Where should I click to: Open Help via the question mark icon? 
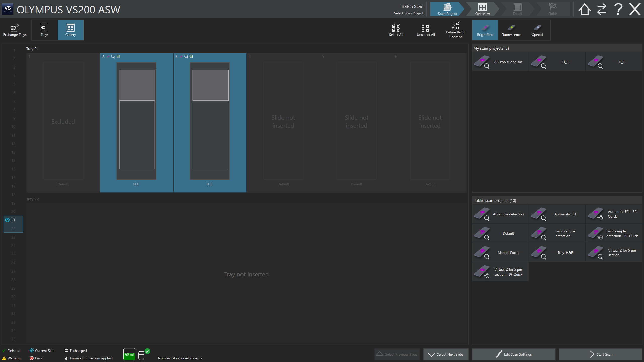(x=618, y=9)
